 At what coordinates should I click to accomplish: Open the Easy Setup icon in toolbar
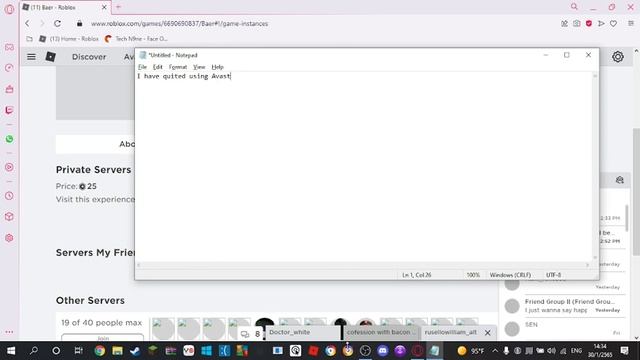631,24
